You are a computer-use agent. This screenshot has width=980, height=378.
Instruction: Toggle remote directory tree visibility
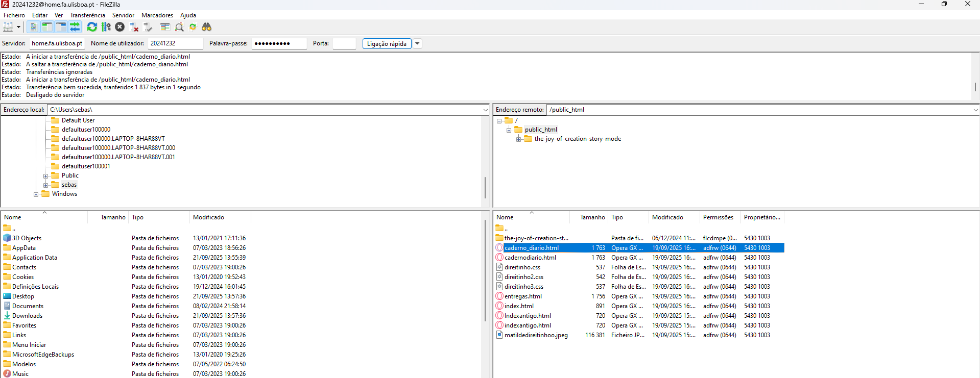click(x=61, y=27)
